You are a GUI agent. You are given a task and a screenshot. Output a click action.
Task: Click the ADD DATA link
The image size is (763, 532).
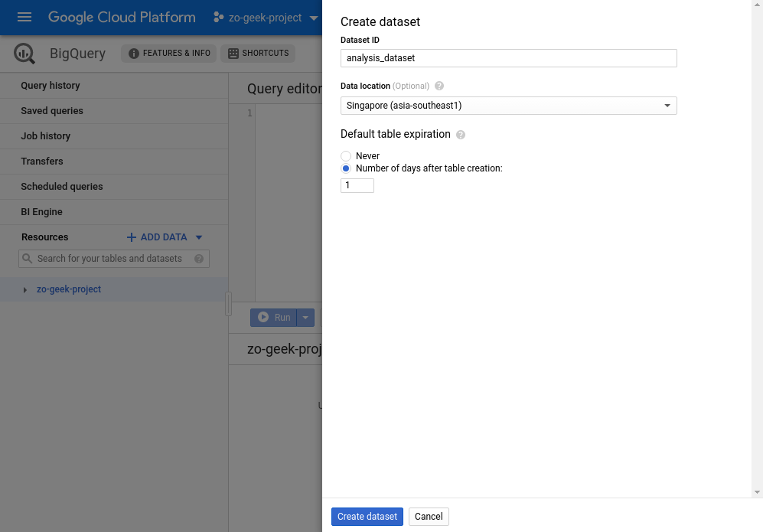164,237
